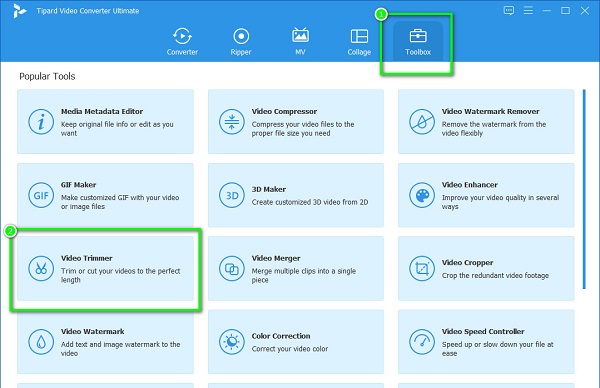Click 'Trim or cut your videos' description

pos(121,275)
